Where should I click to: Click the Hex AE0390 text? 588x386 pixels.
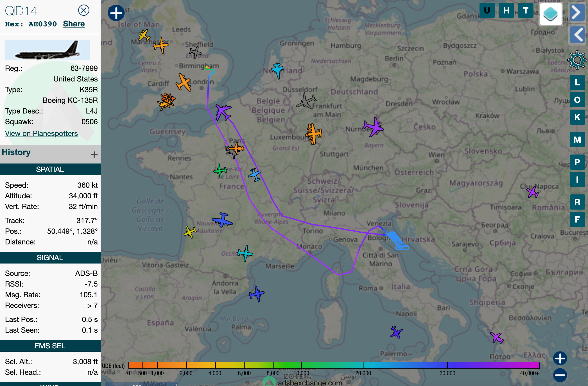pyautogui.click(x=31, y=24)
